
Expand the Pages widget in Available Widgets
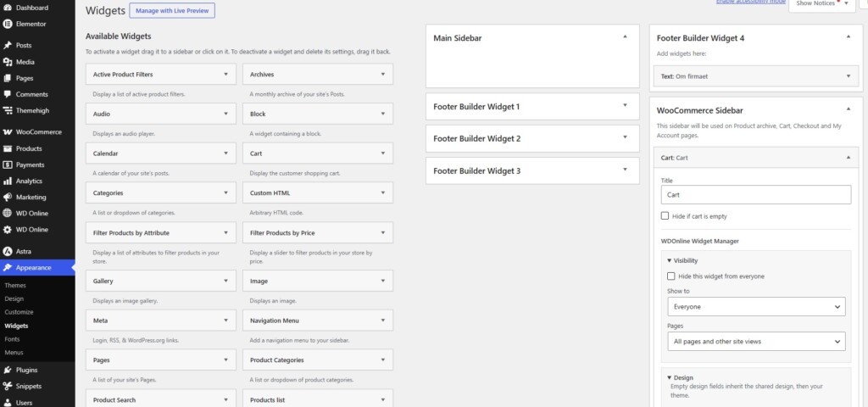225,360
